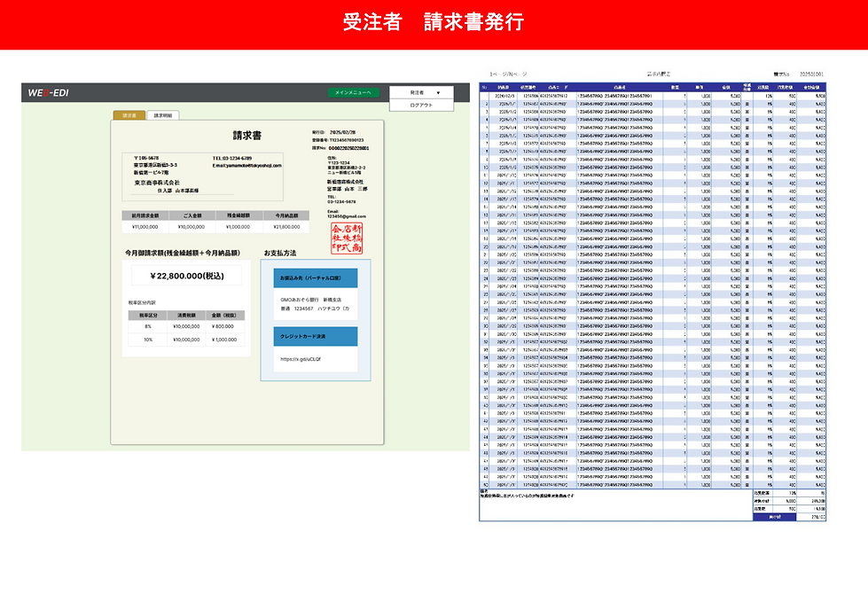Click the green メインメニューへ button

353,92
